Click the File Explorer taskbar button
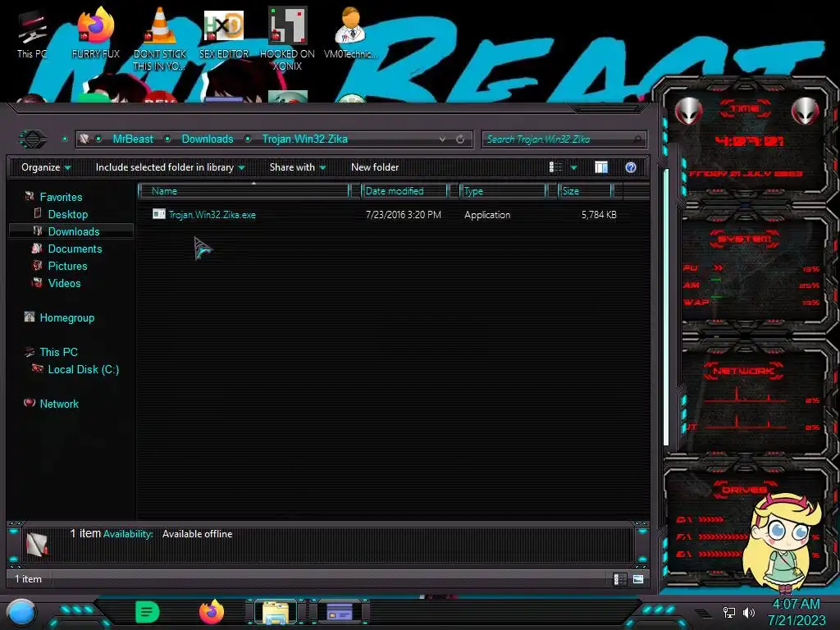The width and height of the screenshot is (840, 630). pos(276,612)
